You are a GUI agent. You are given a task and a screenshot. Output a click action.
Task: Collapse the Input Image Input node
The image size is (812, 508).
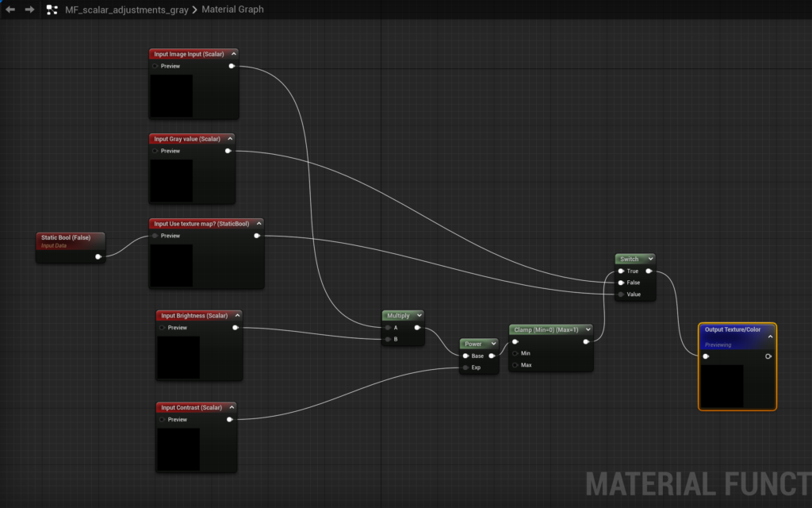[233, 54]
